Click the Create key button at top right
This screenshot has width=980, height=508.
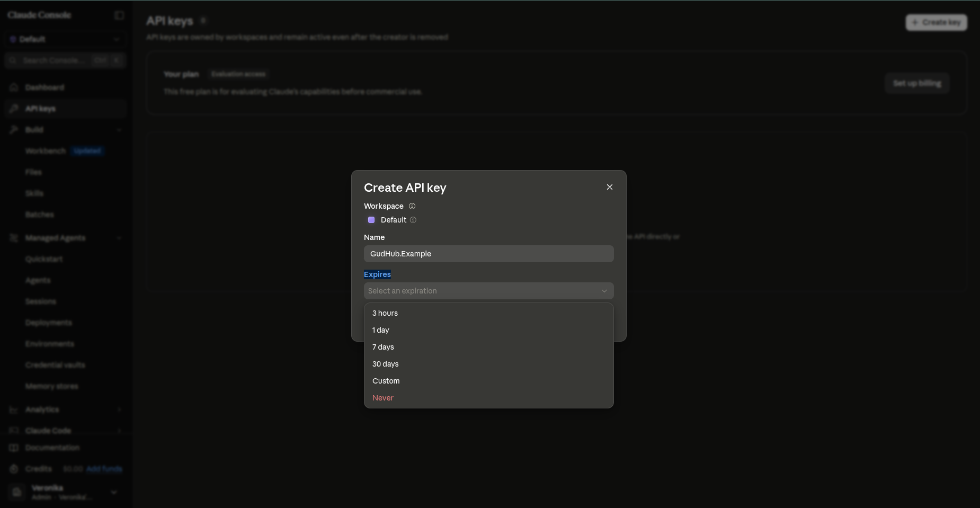click(x=936, y=22)
